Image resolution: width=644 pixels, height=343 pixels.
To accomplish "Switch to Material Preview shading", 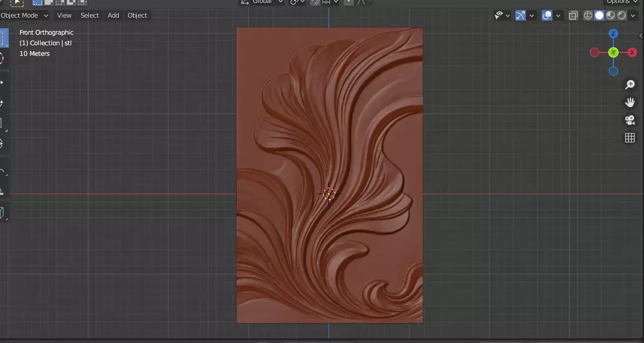I will (x=610, y=16).
